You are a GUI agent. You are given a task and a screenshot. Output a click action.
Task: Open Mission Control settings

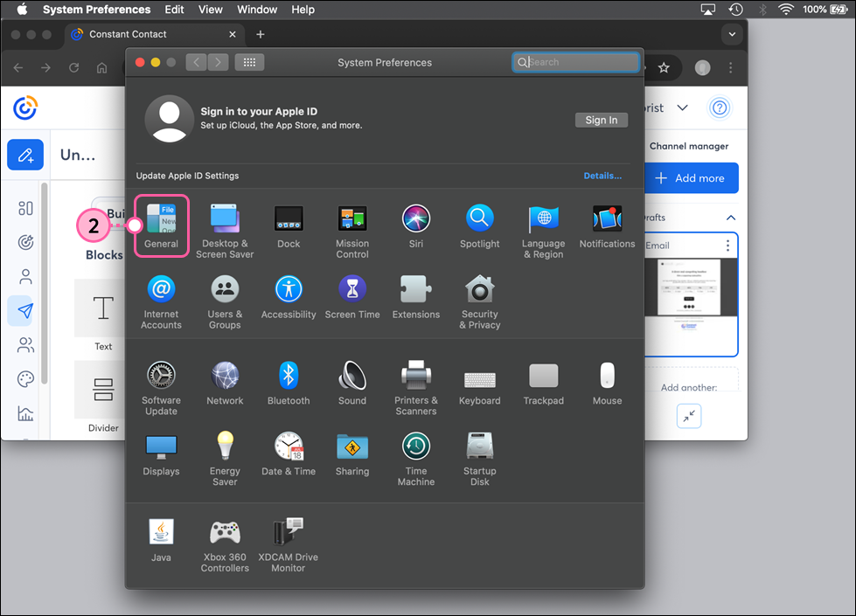pos(351,218)
